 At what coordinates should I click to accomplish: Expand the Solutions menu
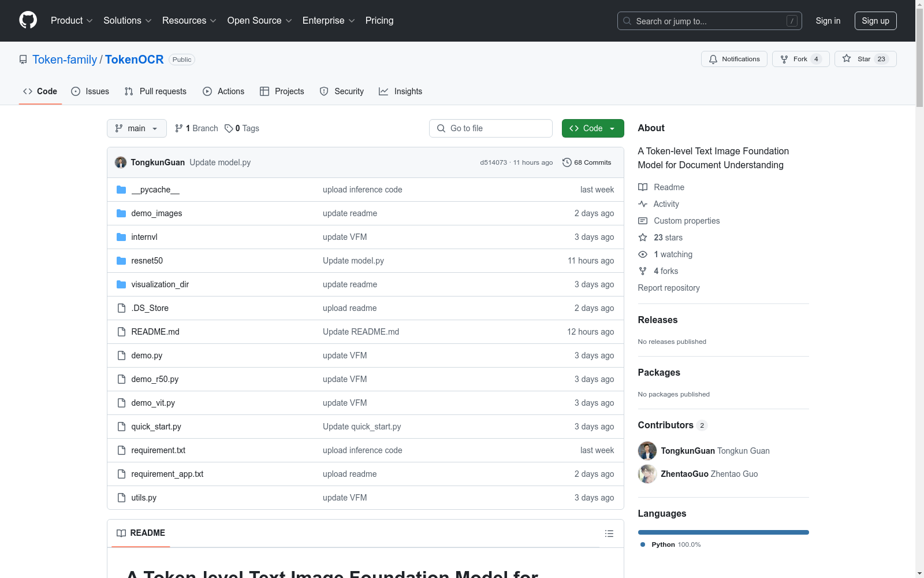coord(128,21)
